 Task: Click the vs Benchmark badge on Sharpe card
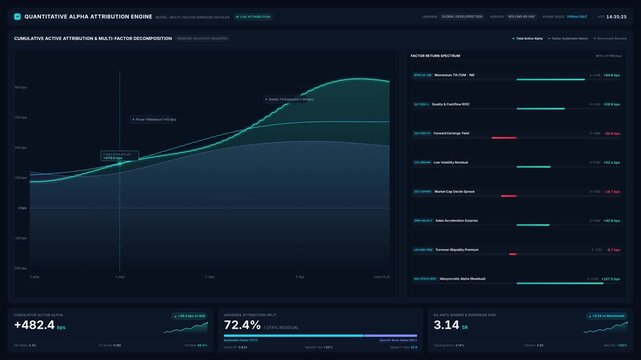coord(607,316)
